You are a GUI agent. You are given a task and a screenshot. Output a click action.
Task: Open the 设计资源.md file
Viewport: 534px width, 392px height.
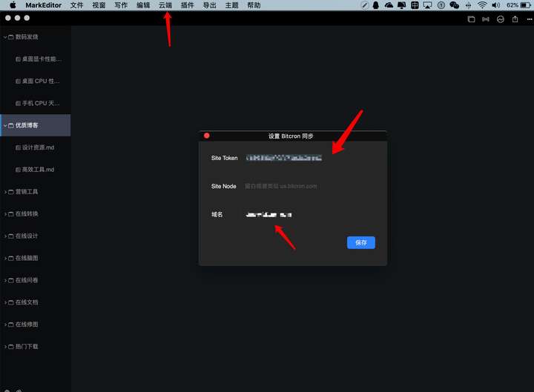(x=36, y=147)
